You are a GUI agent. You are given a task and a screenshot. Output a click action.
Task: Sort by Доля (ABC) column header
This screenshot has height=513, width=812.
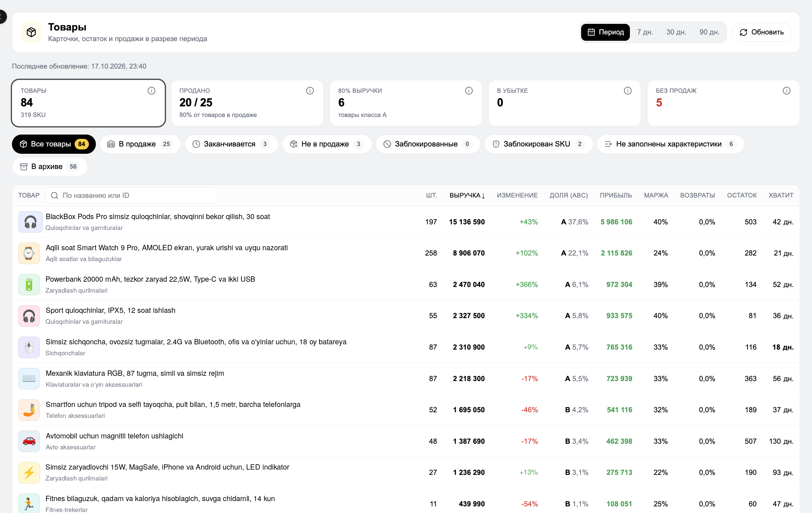coord(569,196)
